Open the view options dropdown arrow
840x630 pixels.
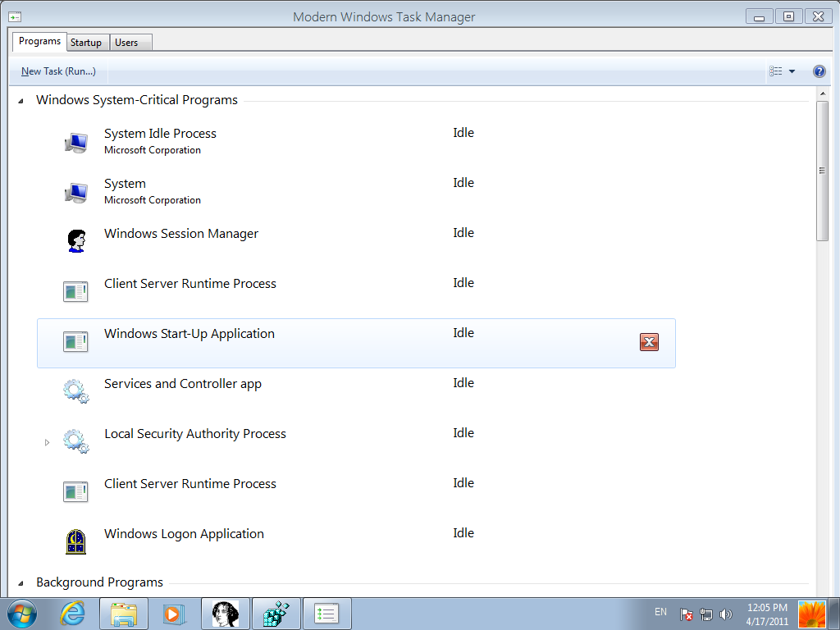[x=792, y=71]
